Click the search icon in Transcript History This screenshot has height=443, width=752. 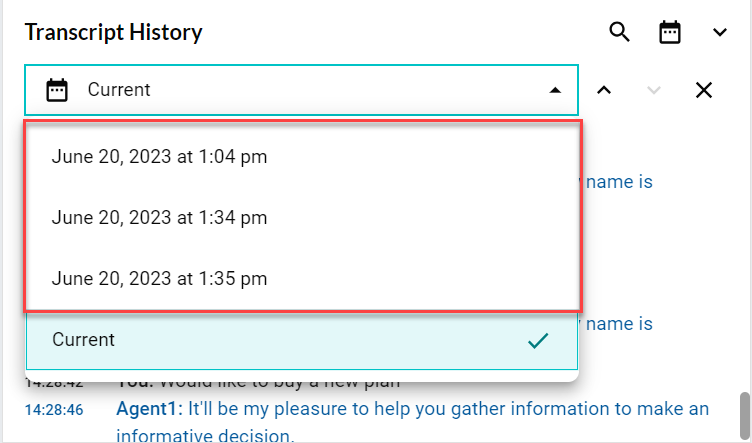[620, 32]
